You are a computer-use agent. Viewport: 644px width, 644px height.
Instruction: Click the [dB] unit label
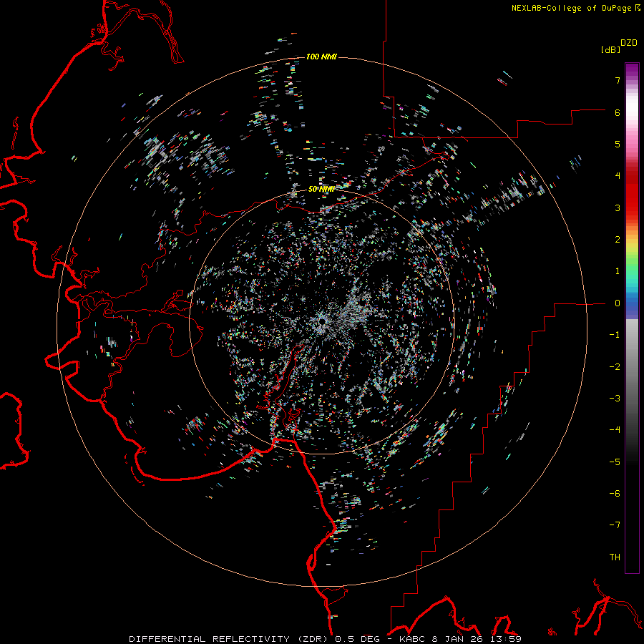click(611, 49)
